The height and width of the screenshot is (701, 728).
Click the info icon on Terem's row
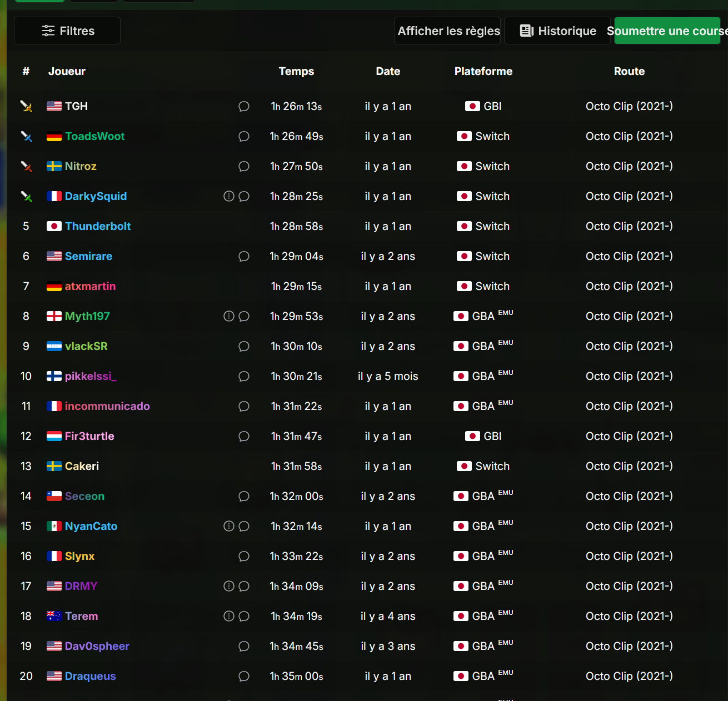229,616
